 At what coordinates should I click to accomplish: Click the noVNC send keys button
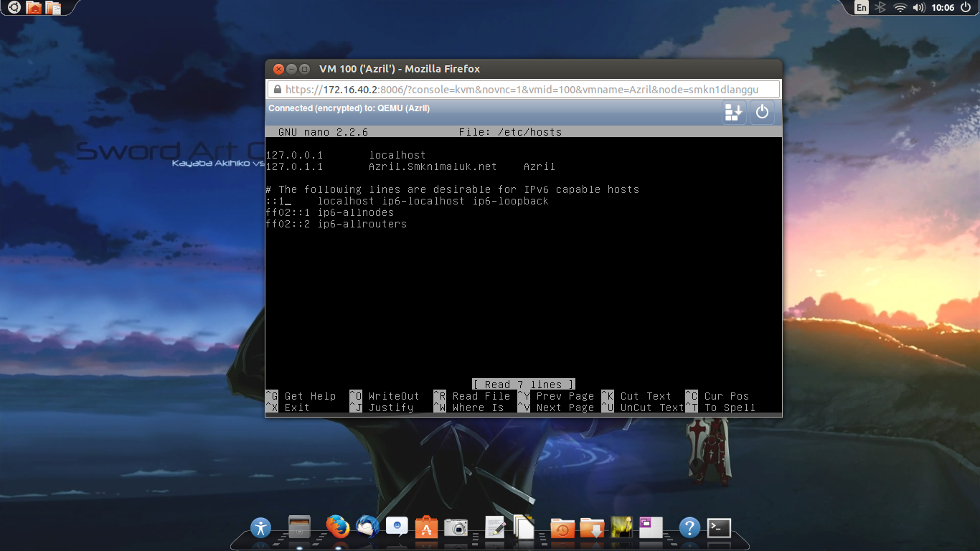734,112
